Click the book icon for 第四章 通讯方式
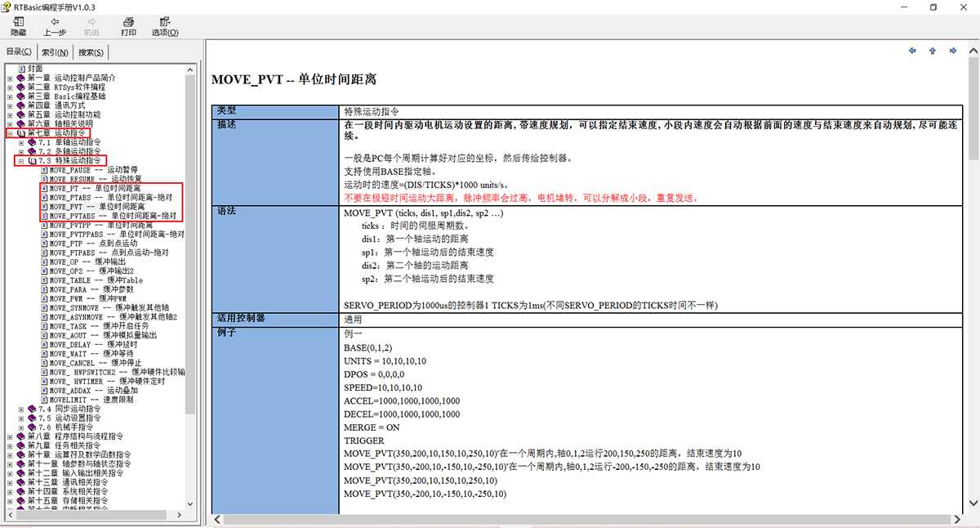Viewport: 980px width, 528px height. (x=21, y=105)
